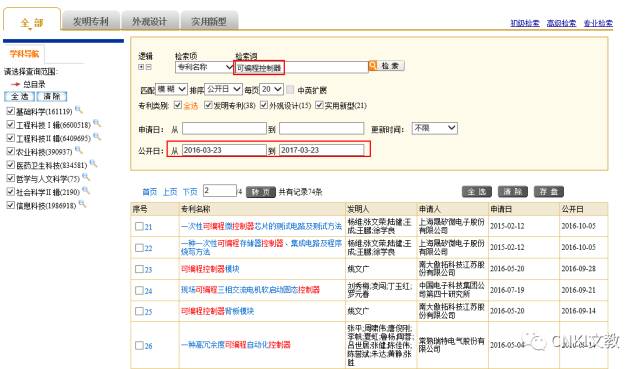This screenshot has width=640, height=369.
Task: Remove a search row with minus icon
Action: 148,67
